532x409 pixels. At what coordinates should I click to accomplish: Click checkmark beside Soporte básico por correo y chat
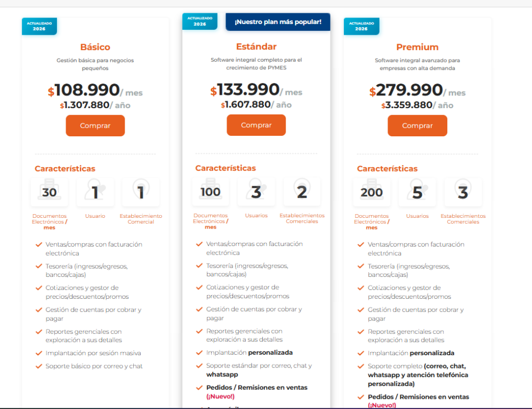[x=39, y=366]
